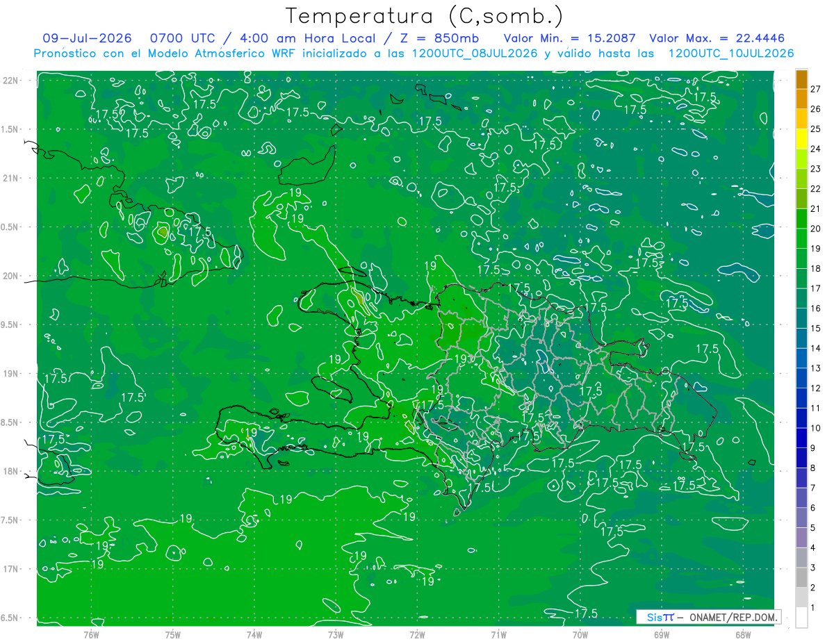Click color scale value "4"
This screenshot has height=644, width=834.
815,548
